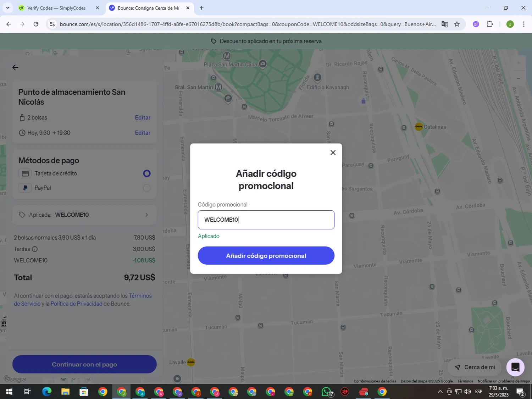Open Combinaciones de teclas map link
Screen dimensions: 532x399
point(375,381)
